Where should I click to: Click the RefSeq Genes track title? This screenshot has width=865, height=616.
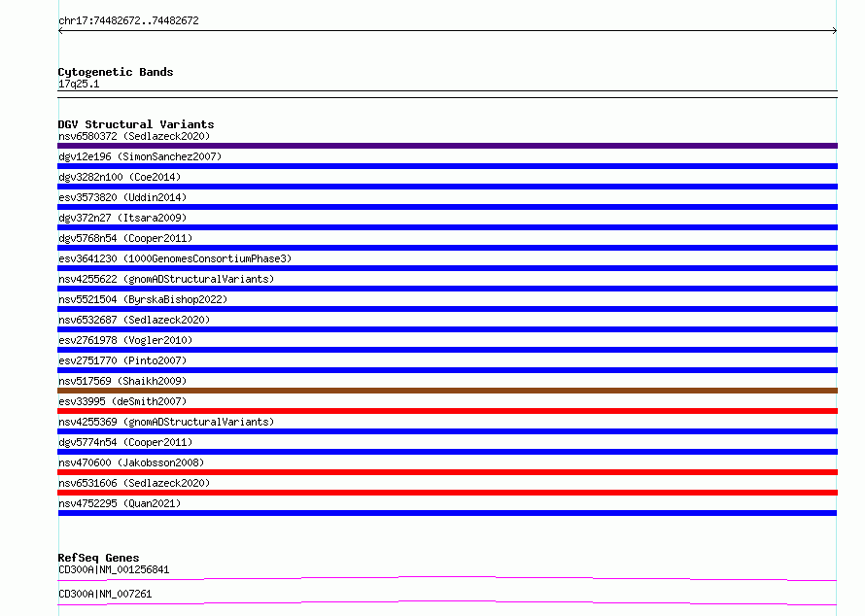click(x=98, y=558)
